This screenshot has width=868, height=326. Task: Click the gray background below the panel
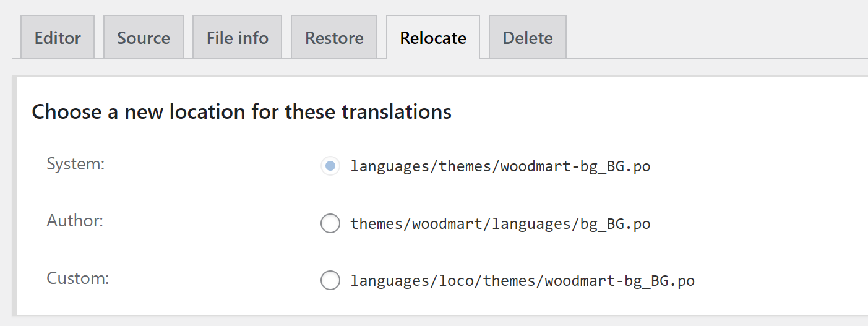[433, 321]
